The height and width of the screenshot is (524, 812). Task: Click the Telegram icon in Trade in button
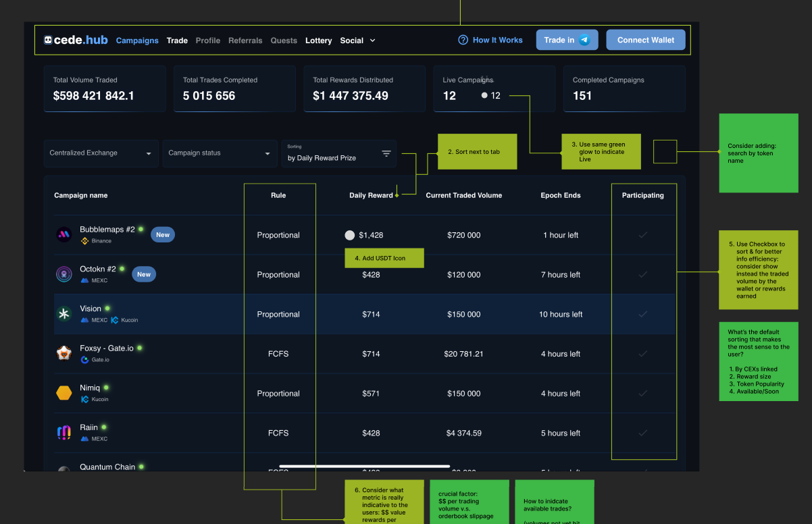pos(584,40)
